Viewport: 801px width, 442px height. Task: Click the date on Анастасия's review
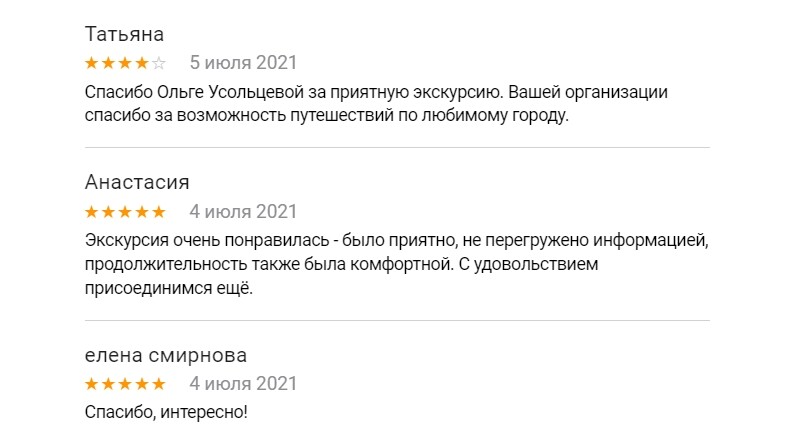243,212
